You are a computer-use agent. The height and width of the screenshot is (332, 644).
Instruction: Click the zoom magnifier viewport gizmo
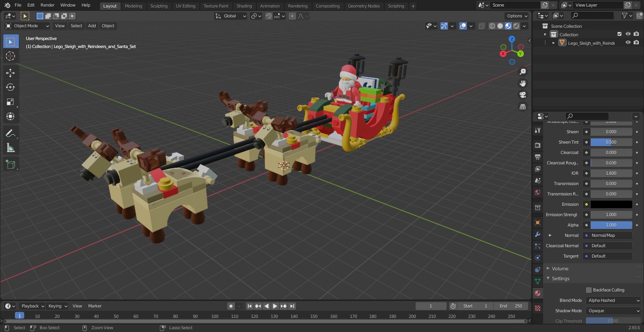tap(522, 72)
